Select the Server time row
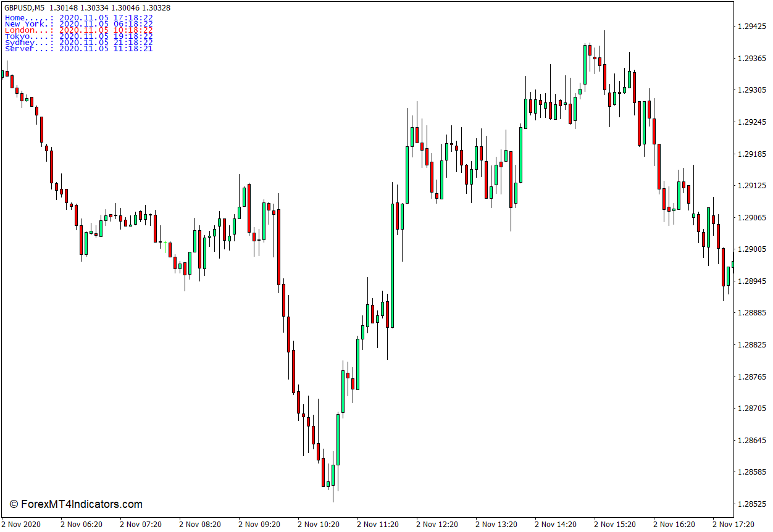The height and width of the screenshot is (532, 773). point(78,49)
